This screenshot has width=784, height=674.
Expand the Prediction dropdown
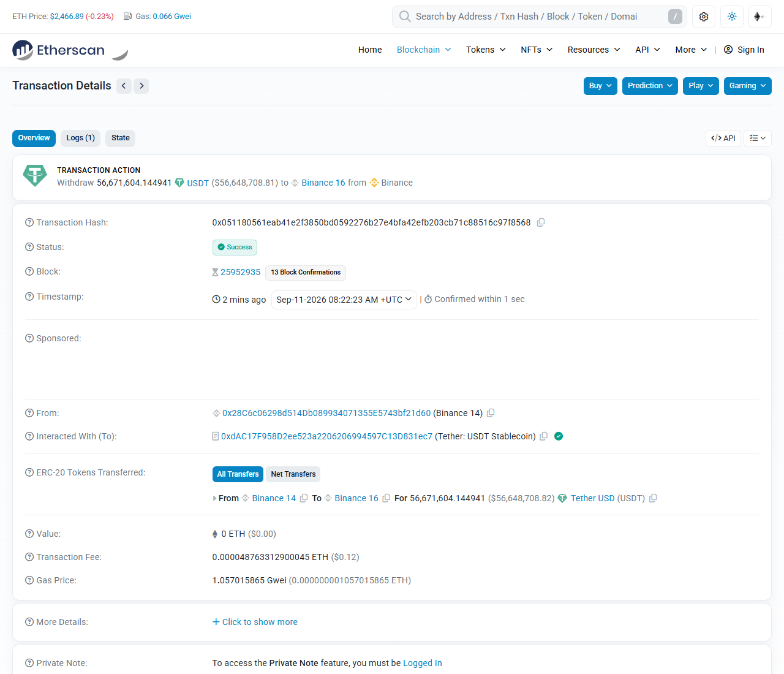pyautogui.click(x=650, y=86)
